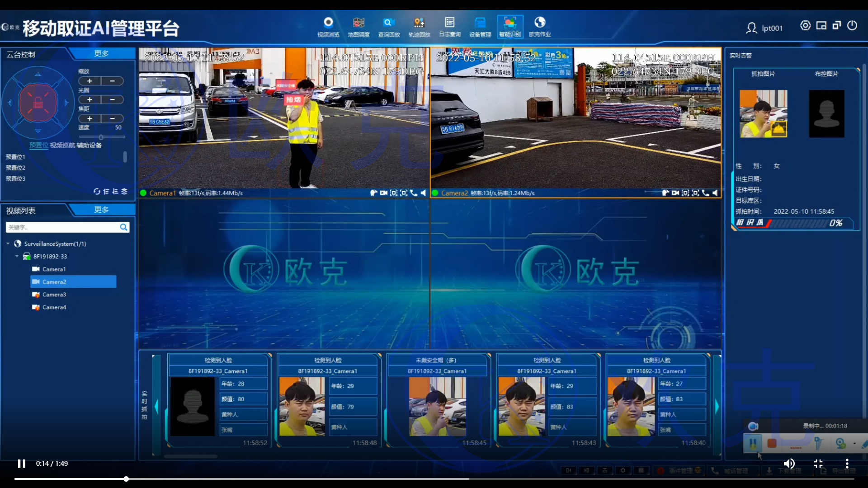
Task: Collapse the 8F191892-33 device node
Action: (x=17, y=256)
